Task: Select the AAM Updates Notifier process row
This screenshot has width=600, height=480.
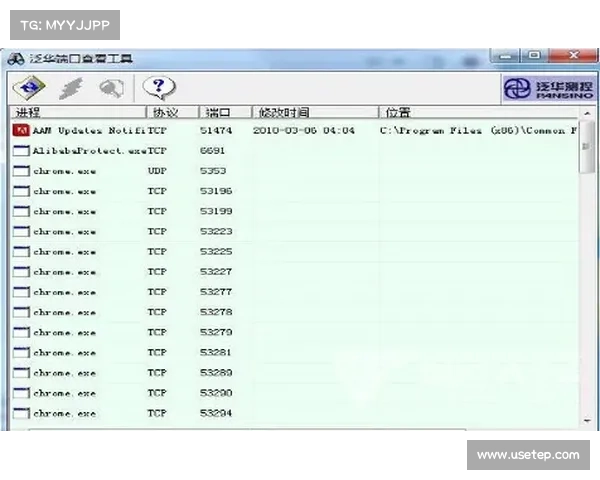Action: point(295,131)
